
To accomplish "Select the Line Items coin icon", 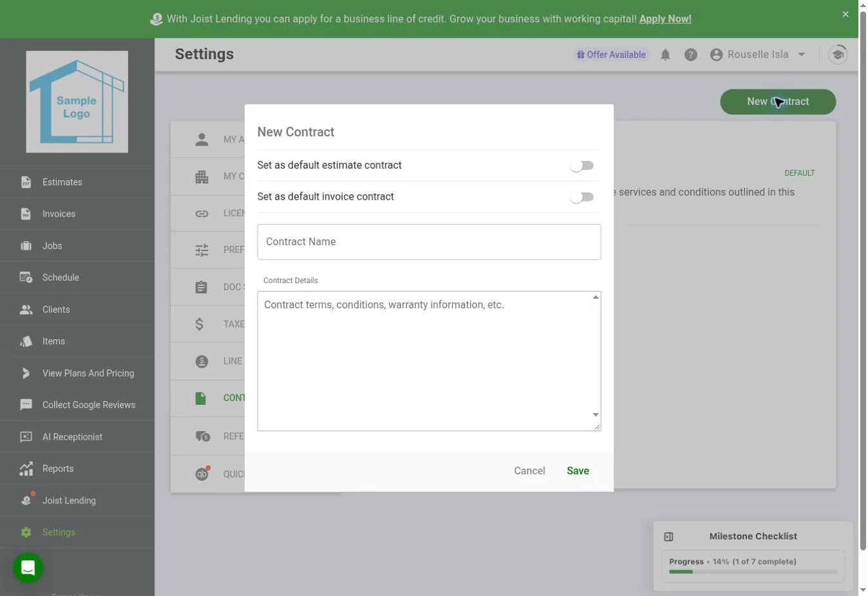I will coord(202,361).
